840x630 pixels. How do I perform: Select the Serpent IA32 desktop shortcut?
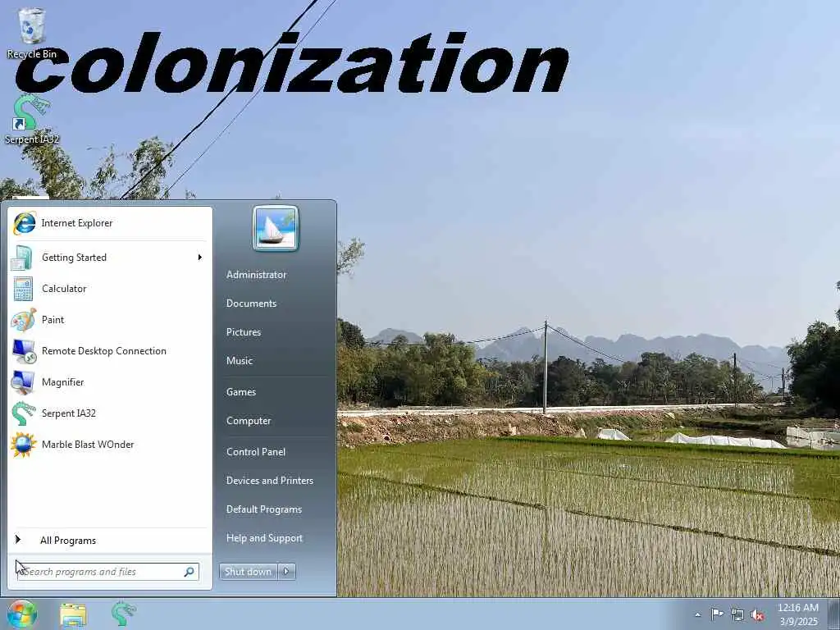point(32,119)
